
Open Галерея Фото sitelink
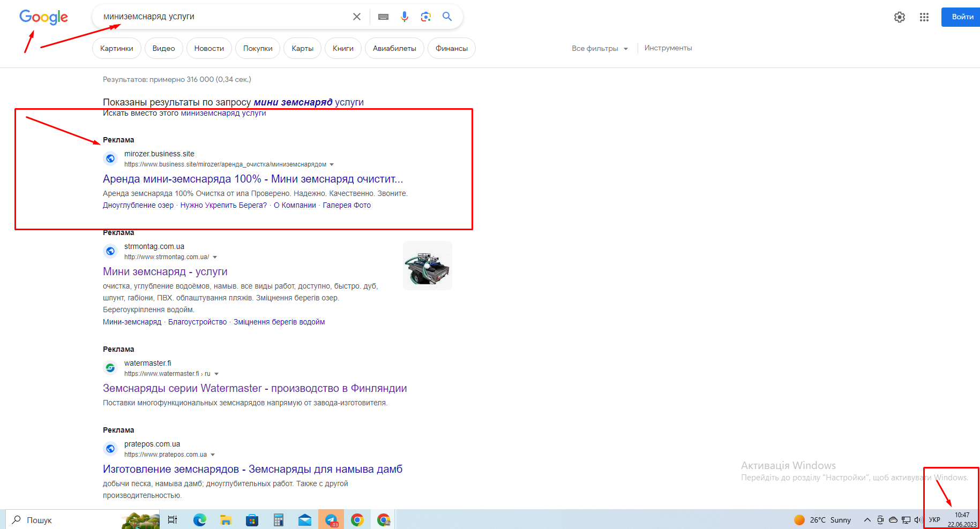tap(347, 205)
